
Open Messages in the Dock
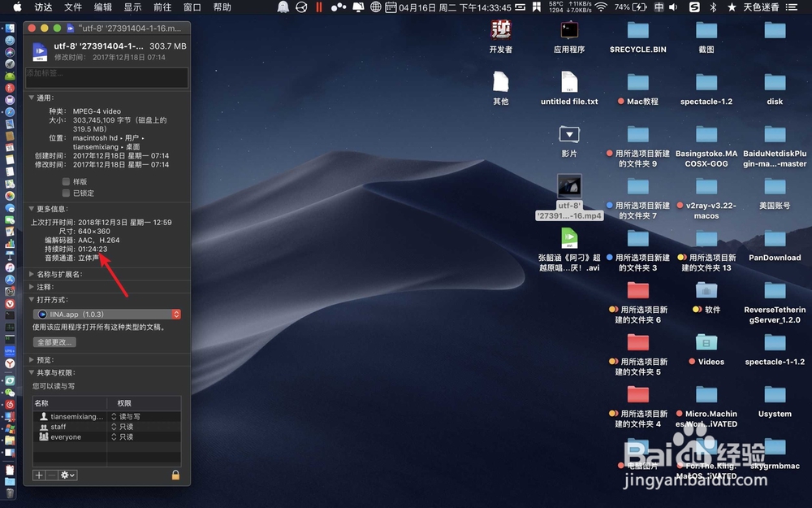click(10, 206)
